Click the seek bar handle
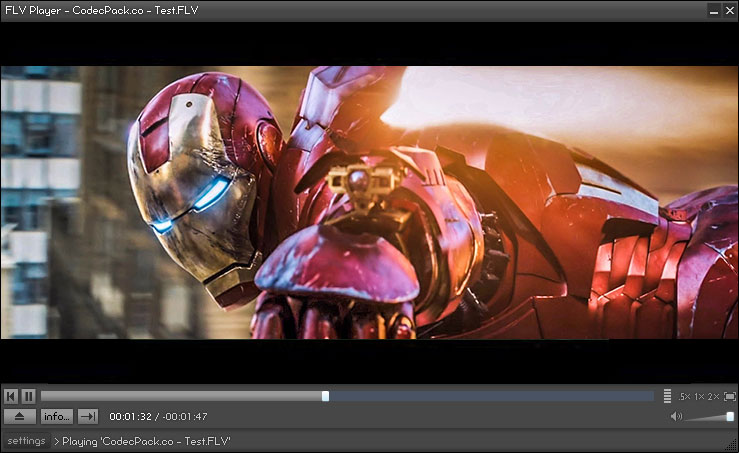The image size is (739, 453). [325, 396]
